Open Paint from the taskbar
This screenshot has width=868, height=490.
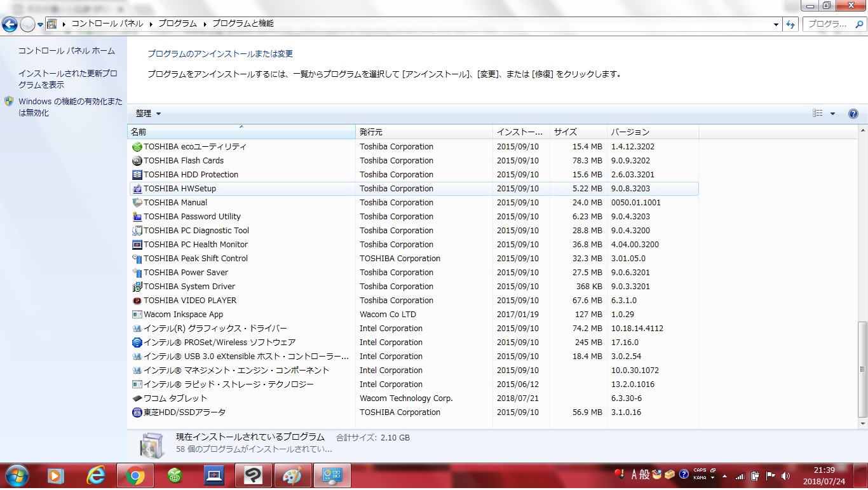pyautogui.click(x=292, y=475)
